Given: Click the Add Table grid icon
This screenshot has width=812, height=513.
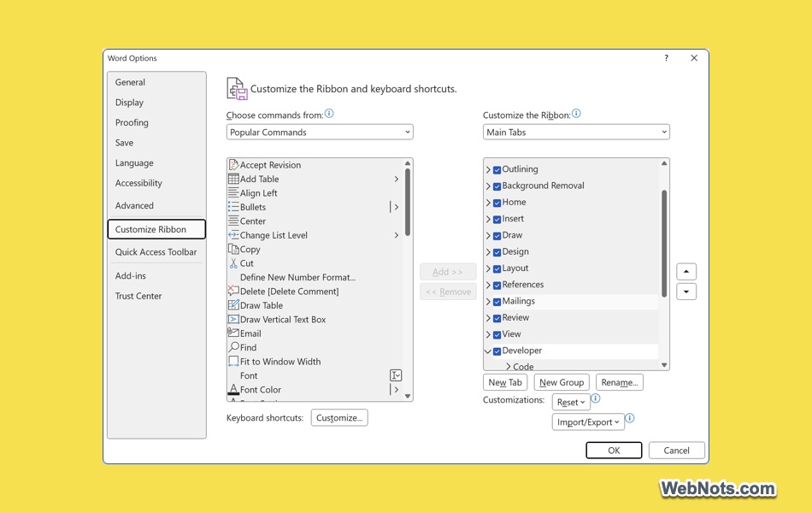Looking at the screenshot, I should tap(233, 179).
